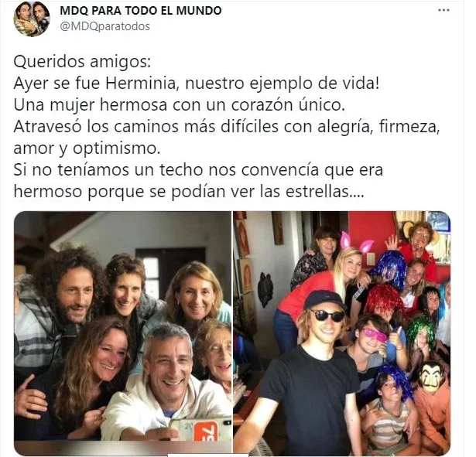Select the 'Una mujer hermosa' text line
This screenshot has height=457, width=476.
180,105
